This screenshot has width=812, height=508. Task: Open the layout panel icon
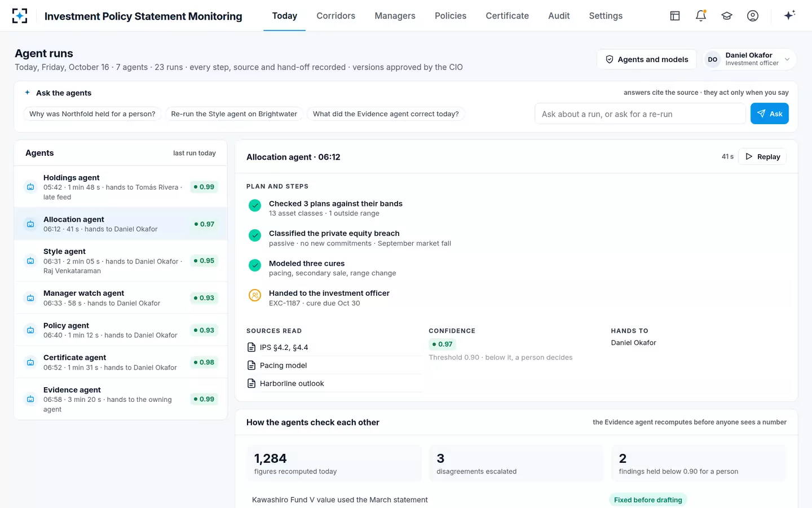(x=675, y=16)
